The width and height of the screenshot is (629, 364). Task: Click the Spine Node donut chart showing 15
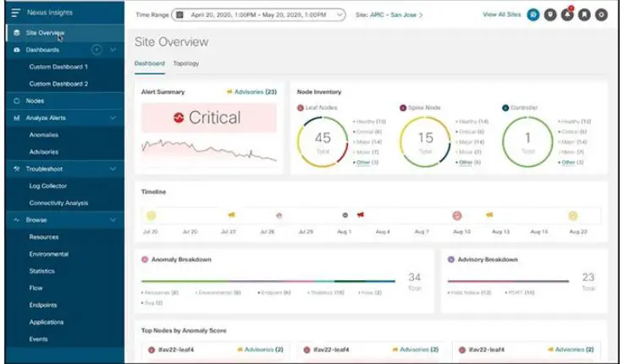425,141
